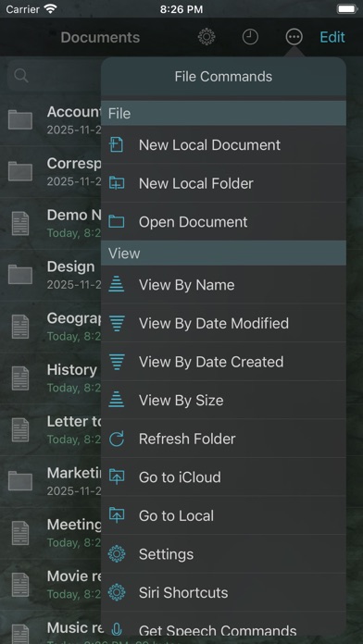Viewport: 363px width, 644px height.
Task: Tap the Refresh Folder circular arrow icon
Action: click(x=117, y=439)
